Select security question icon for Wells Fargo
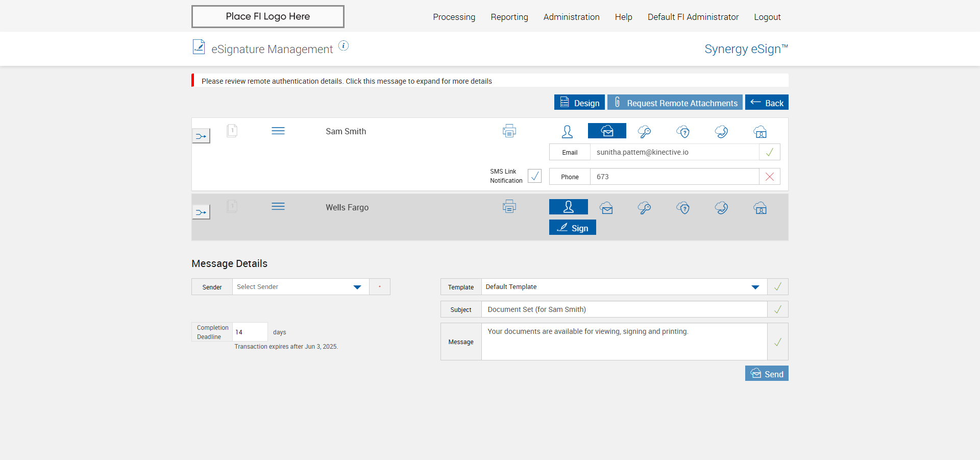Viewport: 980px width, 460px height. click(x=683, y=208)
